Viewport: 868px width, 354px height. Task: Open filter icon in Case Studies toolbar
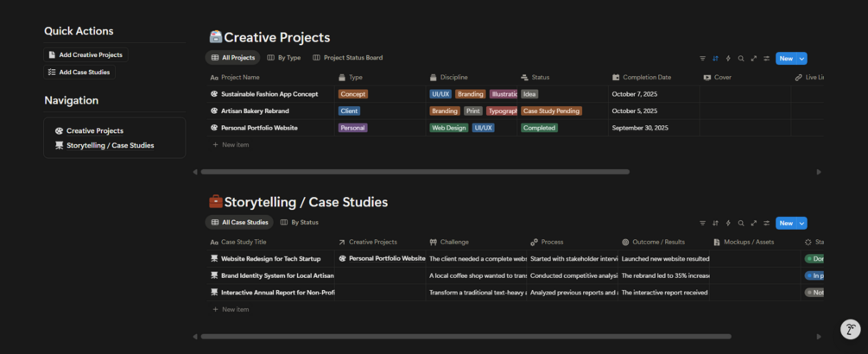pos(702,223)
